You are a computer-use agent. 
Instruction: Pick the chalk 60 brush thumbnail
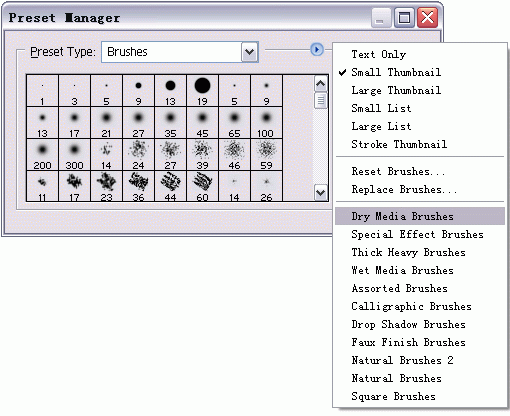(x=202, y=186)
